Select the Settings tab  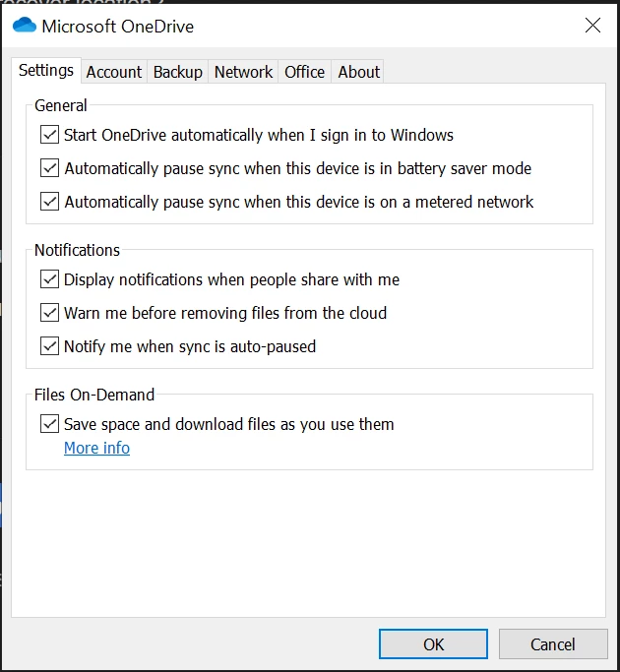tap(46, 70)
